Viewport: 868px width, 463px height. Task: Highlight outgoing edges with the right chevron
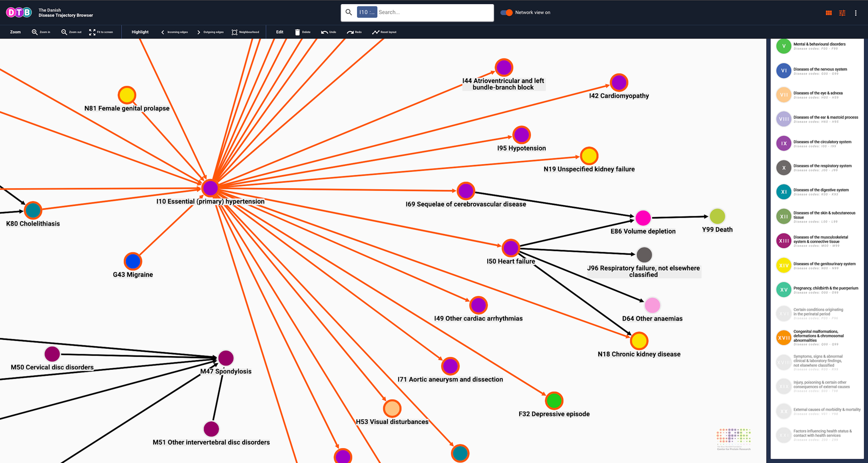(x=199, y=32)
